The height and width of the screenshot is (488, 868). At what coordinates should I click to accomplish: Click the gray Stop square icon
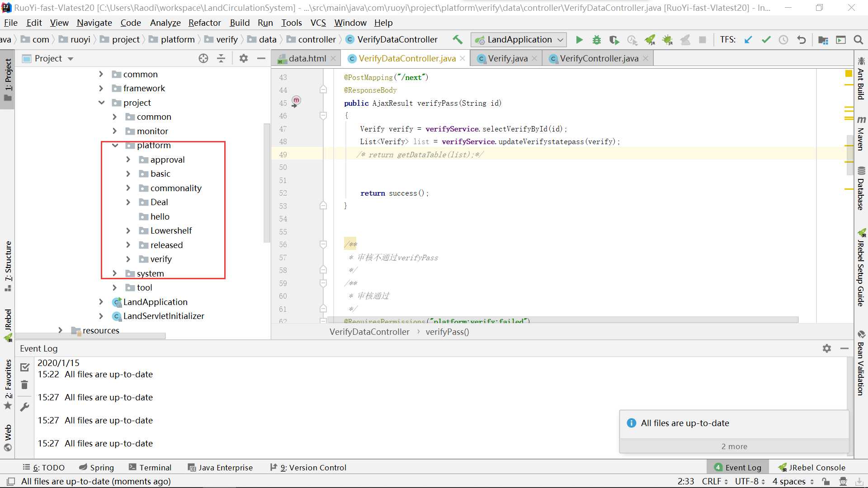click(703, 40)
